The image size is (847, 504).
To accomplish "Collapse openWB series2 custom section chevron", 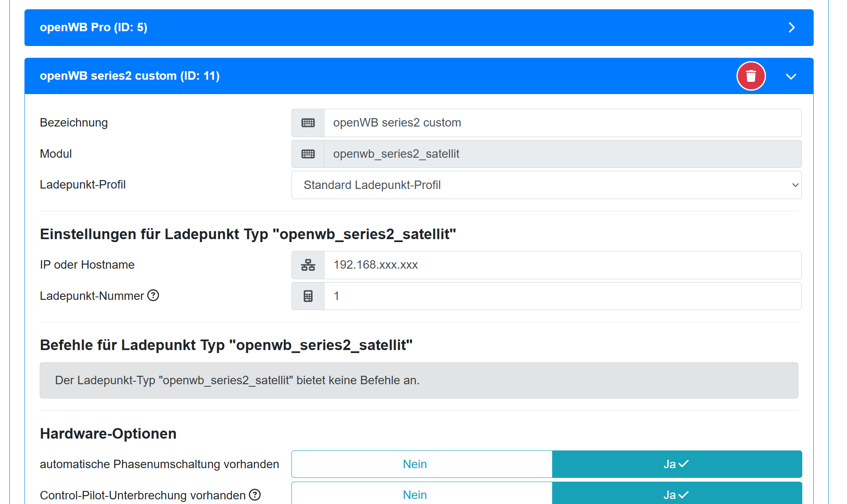I will 791,76.
